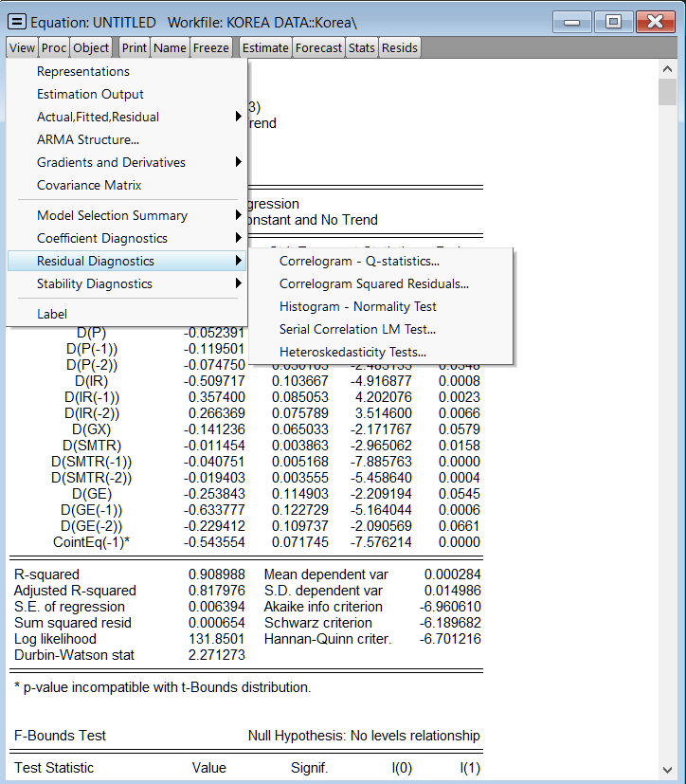Click the Freeze button
Screen dimensions: 686x784
(210, 47)
